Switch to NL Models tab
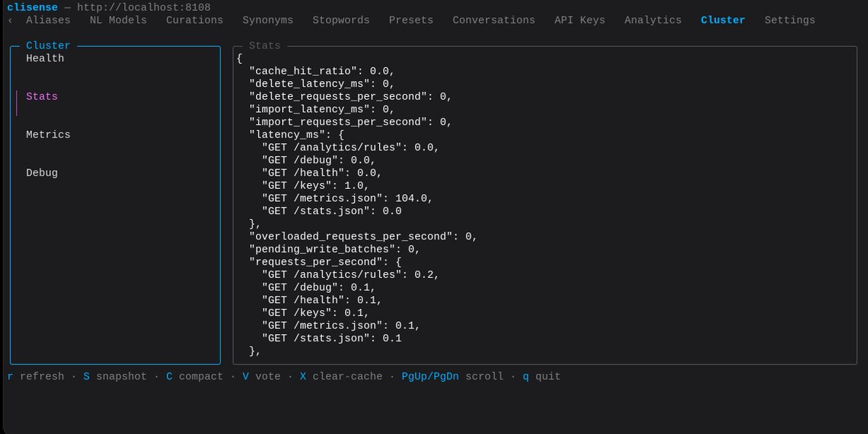Image resolution: width=868 pixels, height=434 pixels. tap(119, 20)
